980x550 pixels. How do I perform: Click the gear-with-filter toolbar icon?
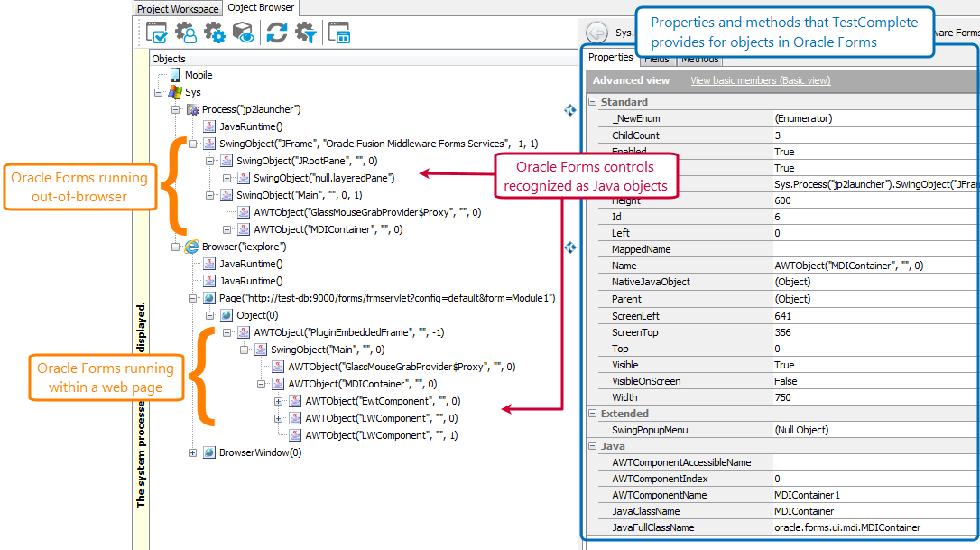point(305,31)
